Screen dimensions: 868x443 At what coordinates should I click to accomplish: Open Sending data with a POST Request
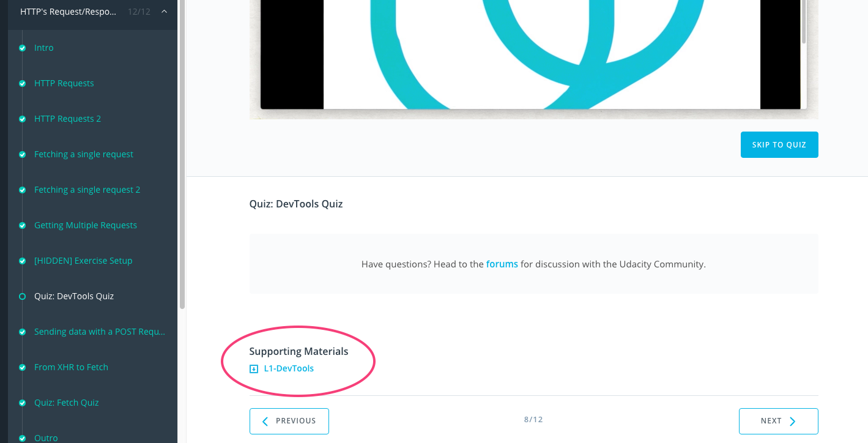[x=100, y=332]
